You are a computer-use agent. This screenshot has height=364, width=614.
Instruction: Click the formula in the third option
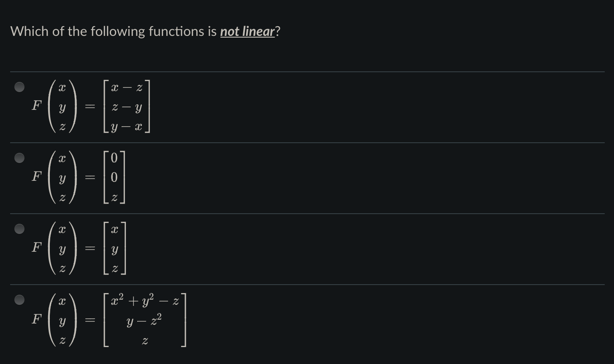click(x=80, y=249)
